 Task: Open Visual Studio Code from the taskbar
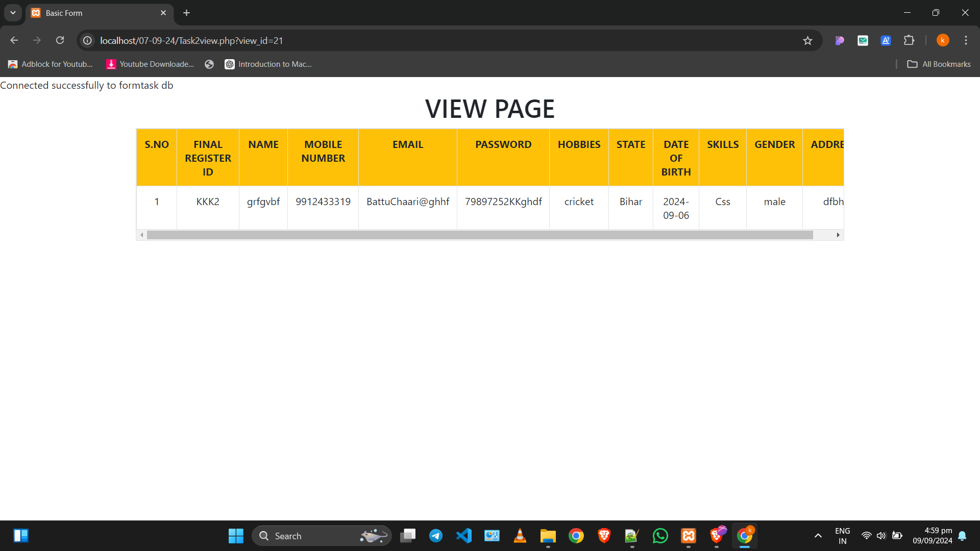[x=463, y=536]
